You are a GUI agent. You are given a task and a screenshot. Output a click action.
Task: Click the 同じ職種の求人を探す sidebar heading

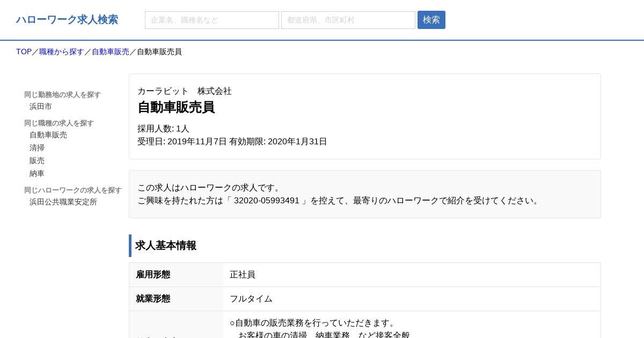pos(59,123)
